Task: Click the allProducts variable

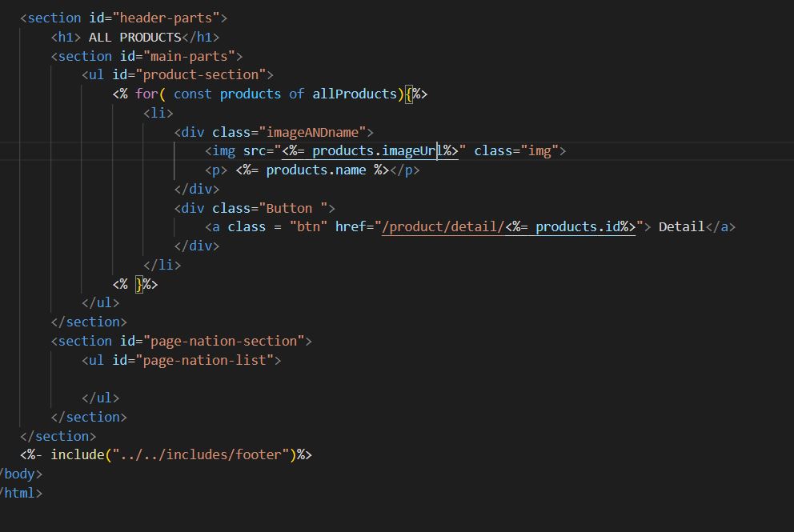Action: 355,94
